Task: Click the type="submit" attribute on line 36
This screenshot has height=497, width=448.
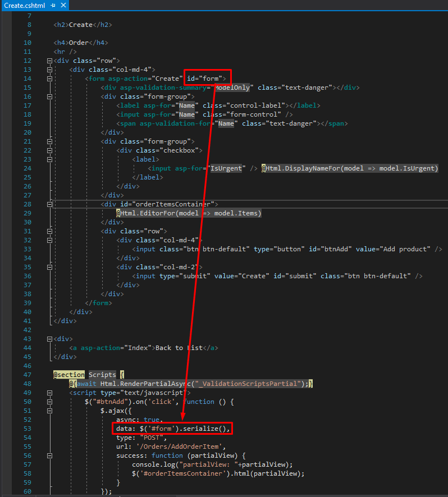Action: (x=185, y=276)
